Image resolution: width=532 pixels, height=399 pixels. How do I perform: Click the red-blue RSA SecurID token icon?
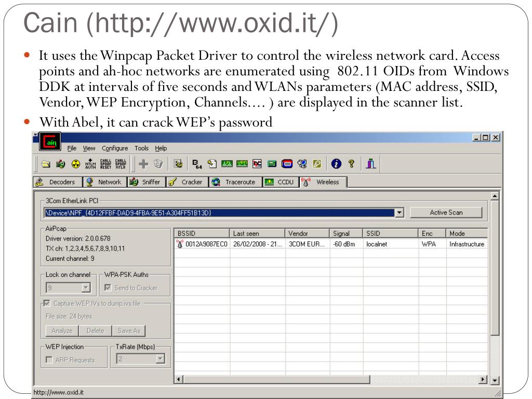[x=287, y=164]
